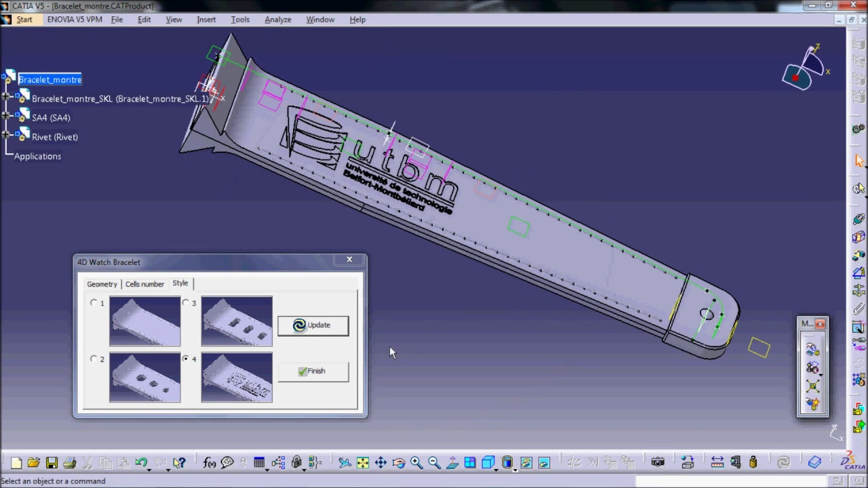Select style radio option 4
The height and width of the screenshot is (488, 868).
point(185,359)
